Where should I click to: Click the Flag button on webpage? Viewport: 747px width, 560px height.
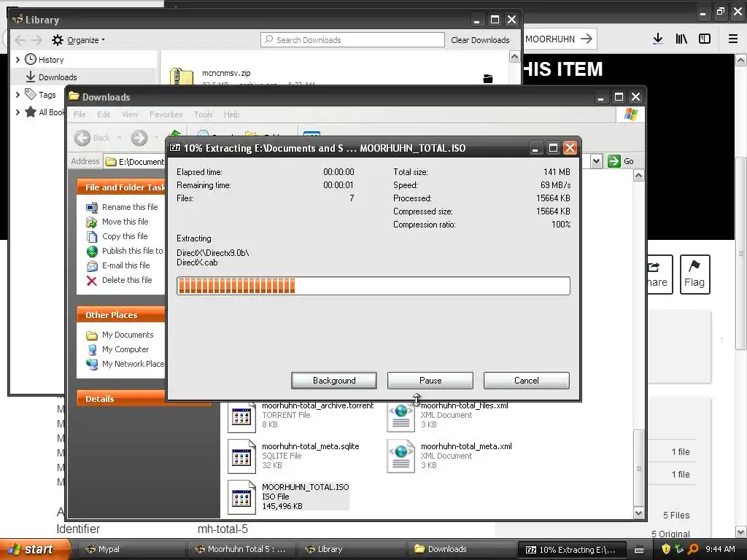click(x=694, y=274)
